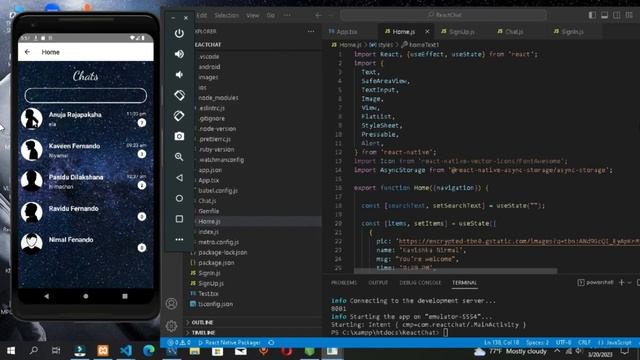The width and height of the screenshot is (640, 360).
Task: Open Anuja Rajapaksha chat
Action: click(86, 118)
